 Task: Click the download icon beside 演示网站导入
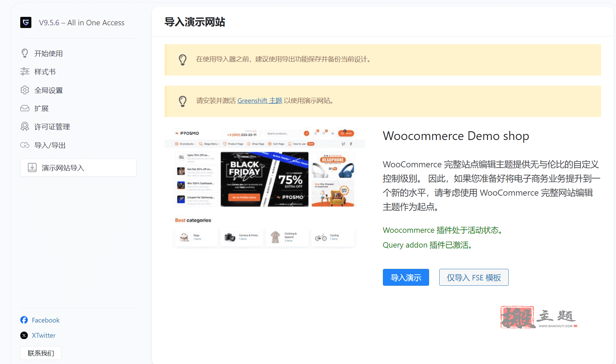click(x=32, y=168)
